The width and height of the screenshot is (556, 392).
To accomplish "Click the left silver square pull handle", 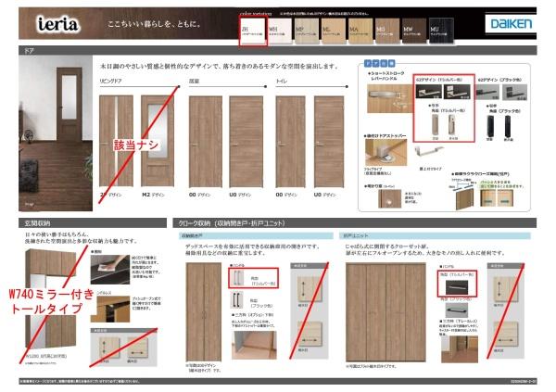I will point(436,125).
